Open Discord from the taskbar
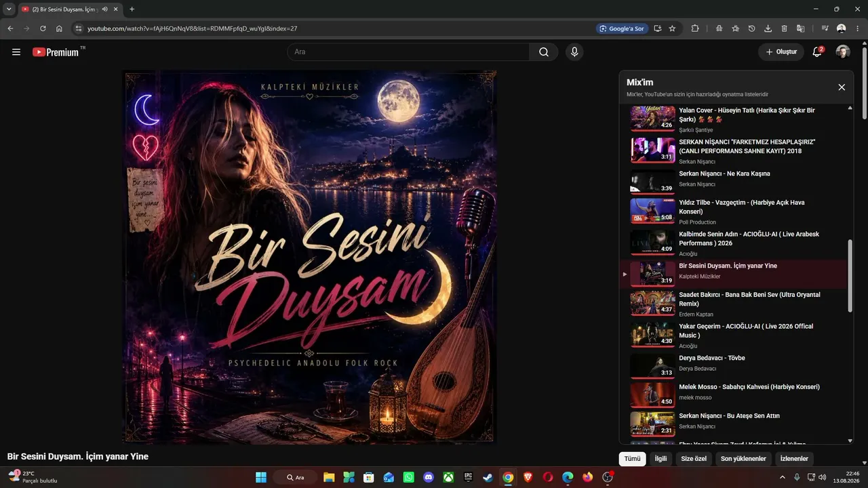 tap(429, 477)
